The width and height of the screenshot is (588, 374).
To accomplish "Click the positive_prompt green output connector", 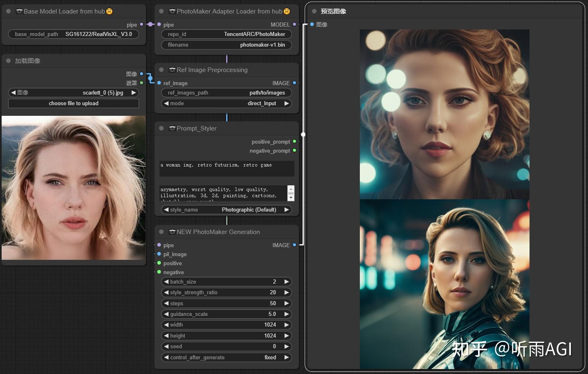I will point(294,142).
